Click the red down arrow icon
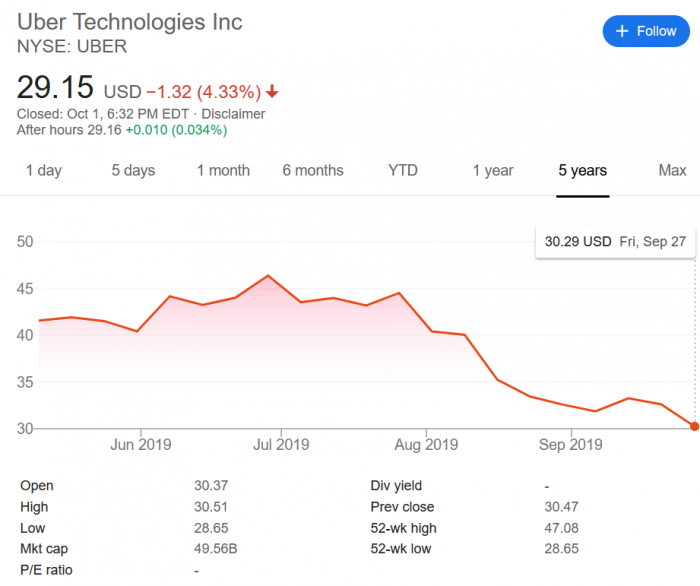 (x=272, y=92)
